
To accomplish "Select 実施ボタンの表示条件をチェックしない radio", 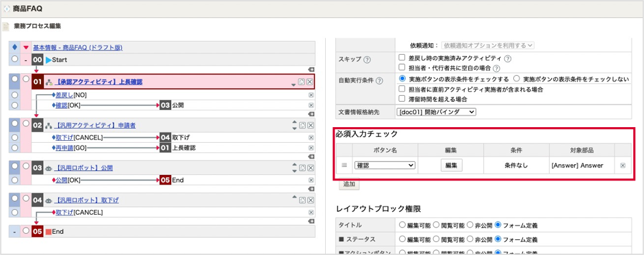I will 517,79.
